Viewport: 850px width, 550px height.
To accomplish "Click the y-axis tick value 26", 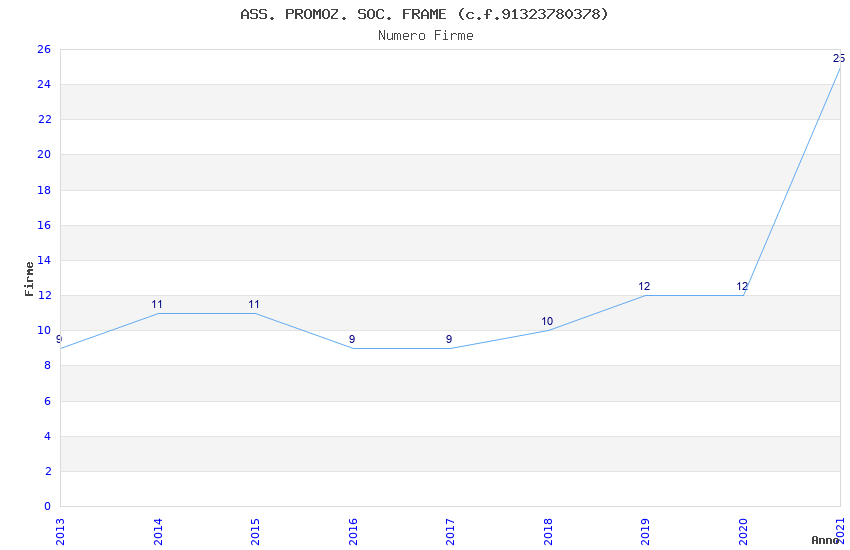I will pyautogui.click(x=44, y=49).
